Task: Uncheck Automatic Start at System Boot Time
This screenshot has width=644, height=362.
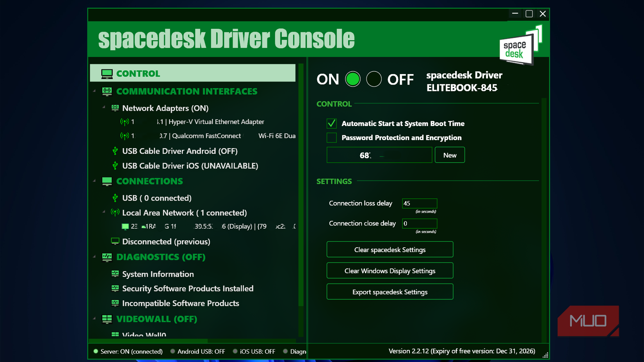Action: point(331,123)
